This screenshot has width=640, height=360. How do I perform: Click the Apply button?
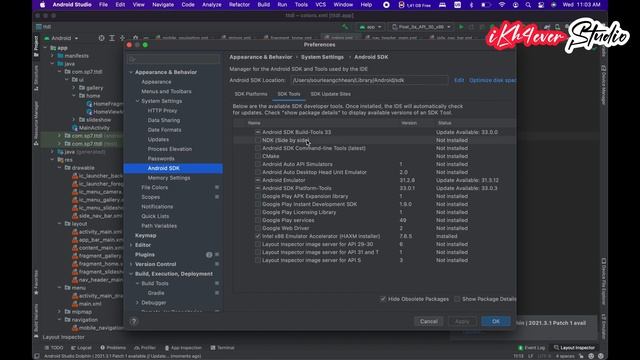tap(462, 322)
